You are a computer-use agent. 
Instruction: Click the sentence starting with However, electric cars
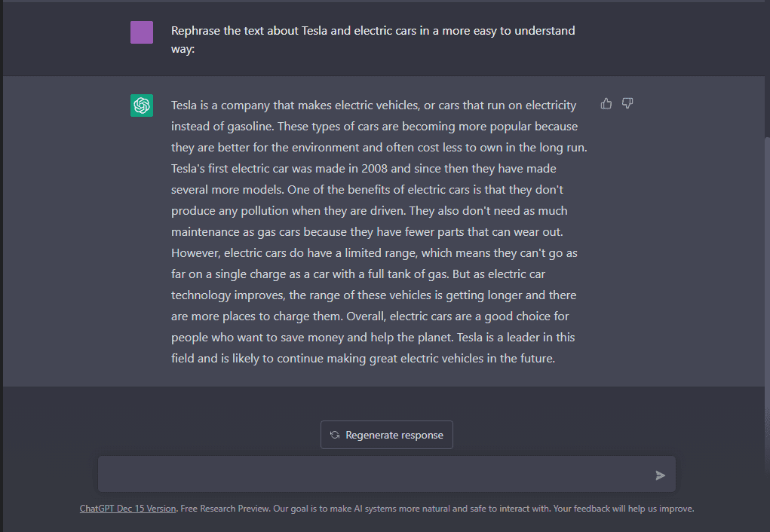pos(374,264)
